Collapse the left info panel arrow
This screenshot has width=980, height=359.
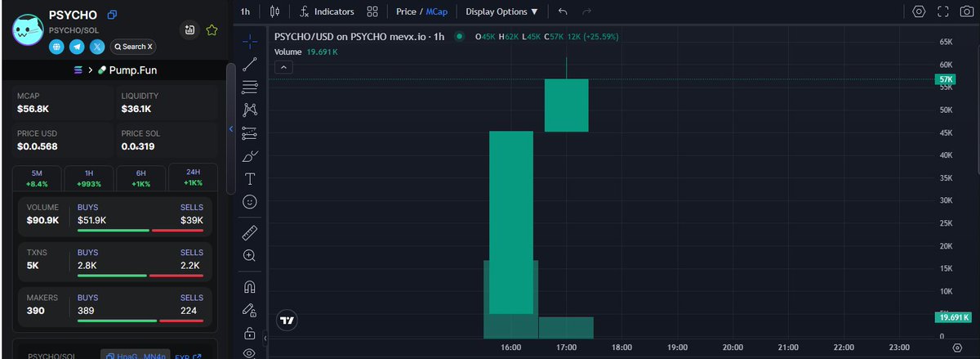[230, 129]
